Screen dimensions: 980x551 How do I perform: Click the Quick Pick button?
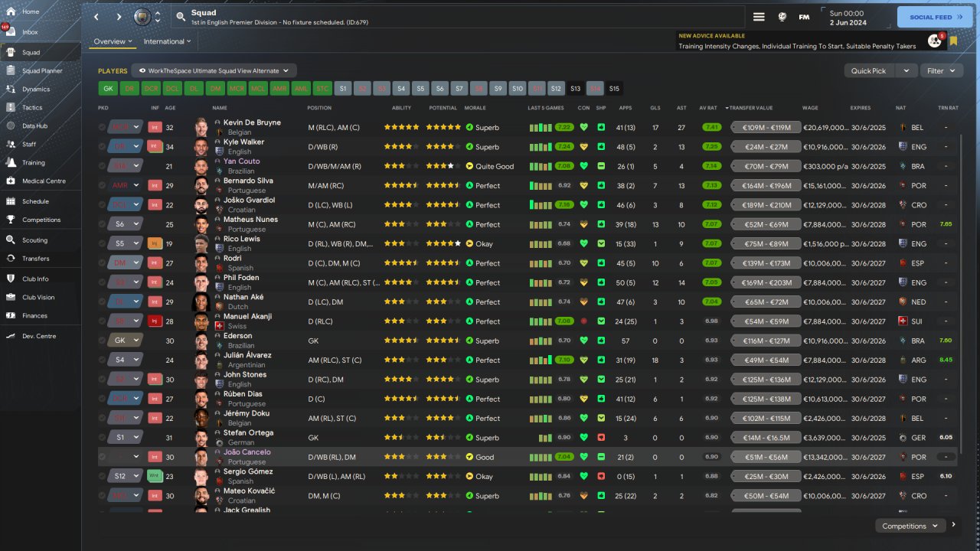click(x=869, y=70)
